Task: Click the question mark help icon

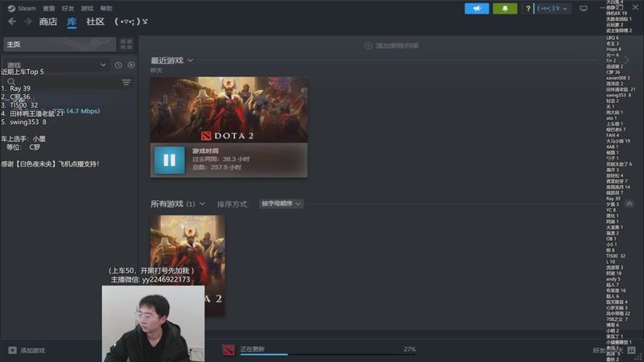Action: (x=528, y=8)
